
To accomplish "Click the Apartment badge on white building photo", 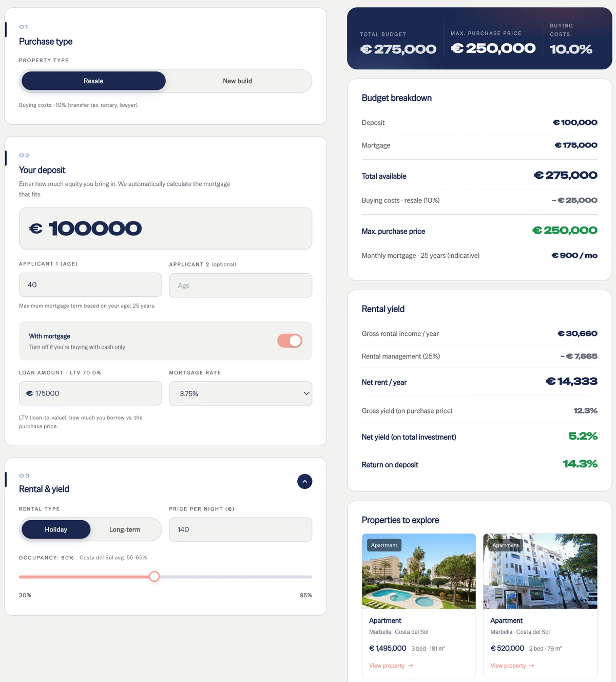I will [x=506, y=545].
